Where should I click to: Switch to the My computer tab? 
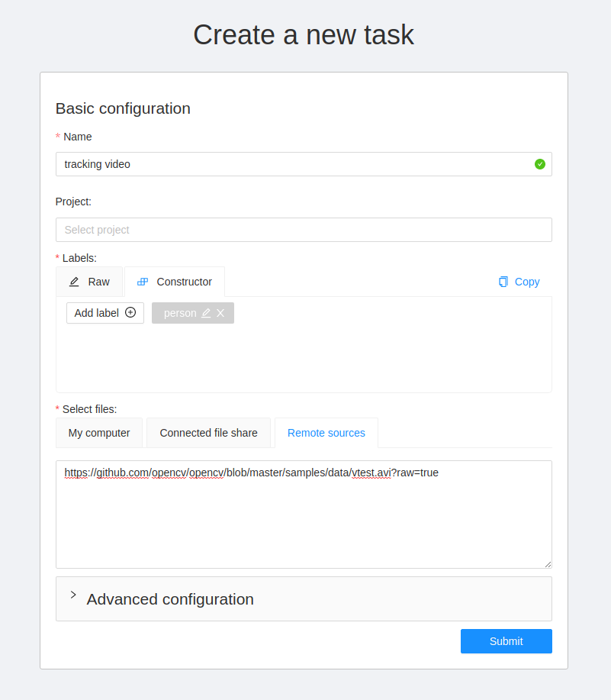[x=99, y=432]
